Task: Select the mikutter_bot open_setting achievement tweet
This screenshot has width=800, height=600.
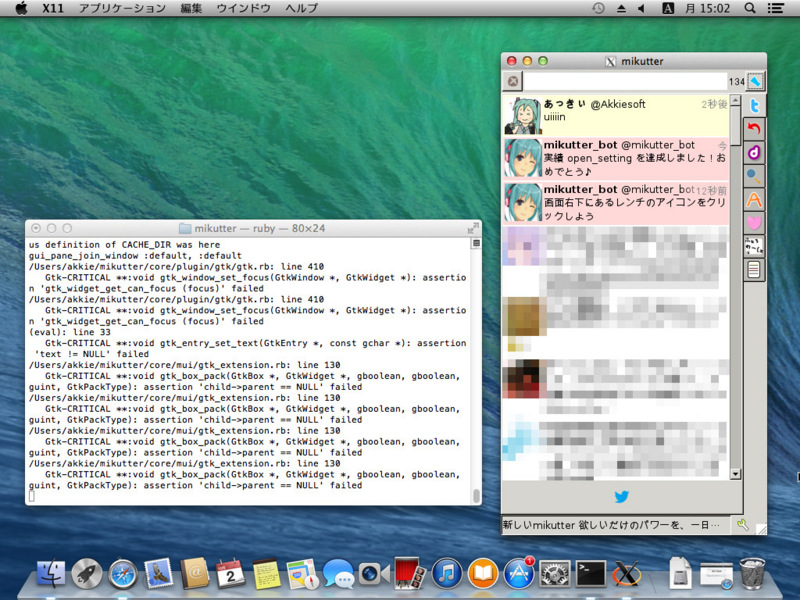Action: 615,158
